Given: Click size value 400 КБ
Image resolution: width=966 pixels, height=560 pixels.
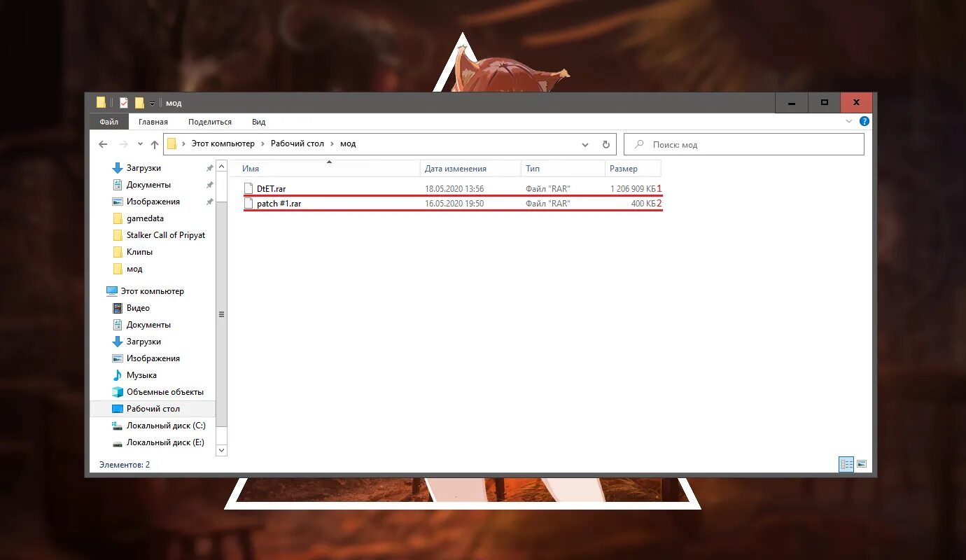Looking at the screenshot, I should coord(643,204).
